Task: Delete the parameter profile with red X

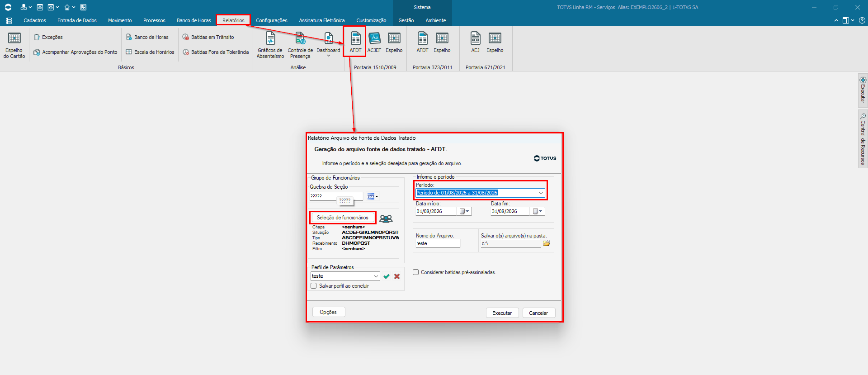Action: pos(397,276)
